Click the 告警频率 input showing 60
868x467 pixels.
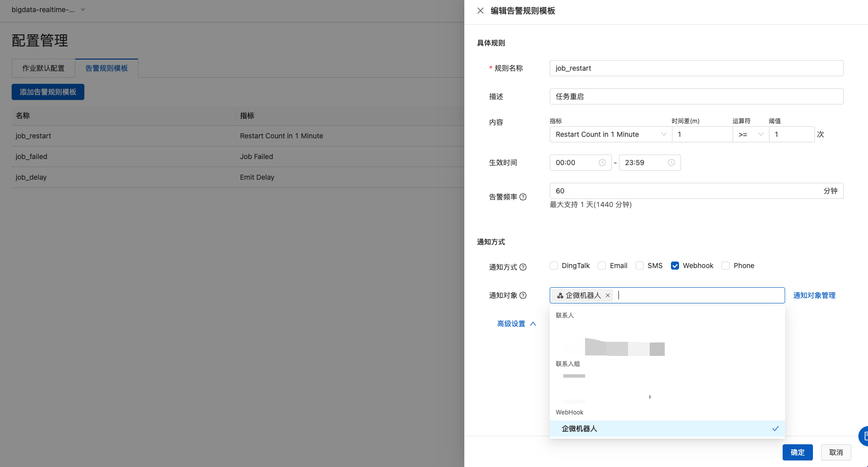click(697, 191)
